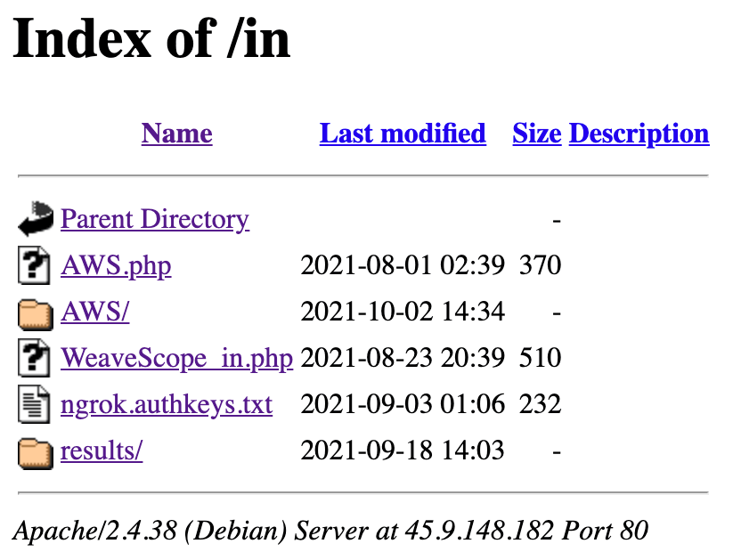Screen dimensions: 733x560
Task: Click the unknown-file icon next to AWS.php
Action: pyautogui.click(x=36, y=265)
